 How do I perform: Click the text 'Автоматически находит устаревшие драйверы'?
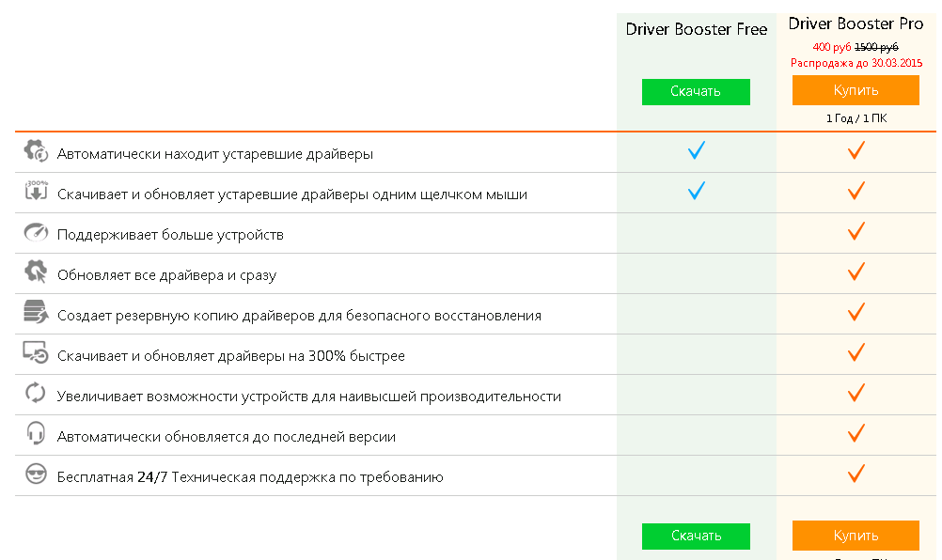215,154
